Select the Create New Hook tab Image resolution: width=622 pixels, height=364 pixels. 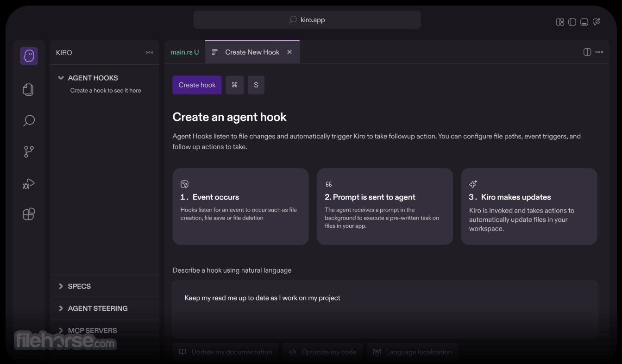[252, 52]
